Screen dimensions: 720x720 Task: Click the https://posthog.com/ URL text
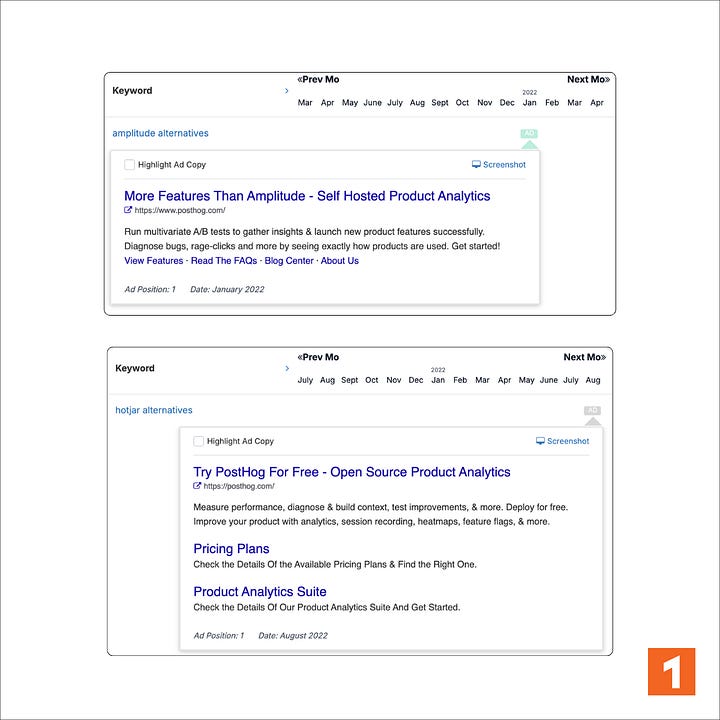pyautogui.click(x=239, y=486)
